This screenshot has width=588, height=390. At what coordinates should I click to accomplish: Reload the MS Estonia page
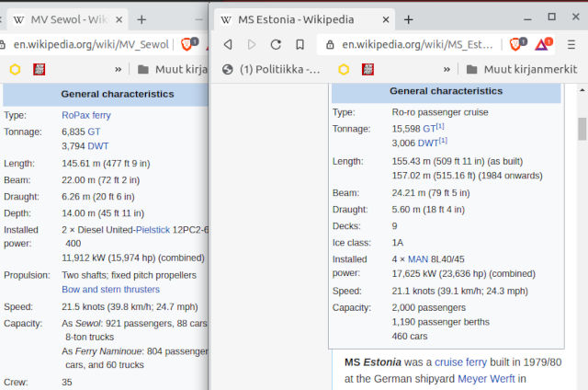pyautogui.click(x=276, y=45)
